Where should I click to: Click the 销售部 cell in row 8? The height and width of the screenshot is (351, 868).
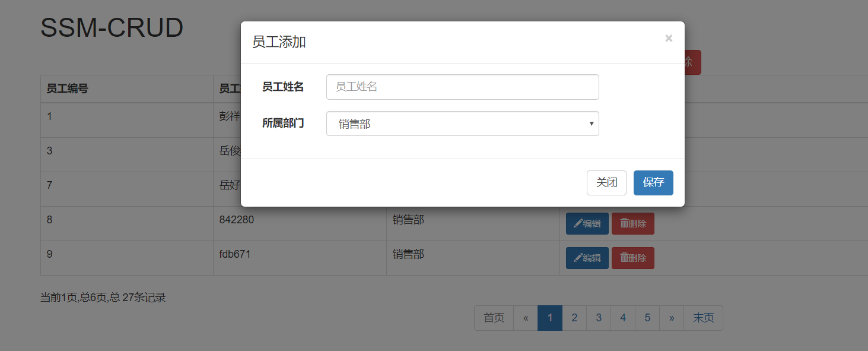[473, 224]
